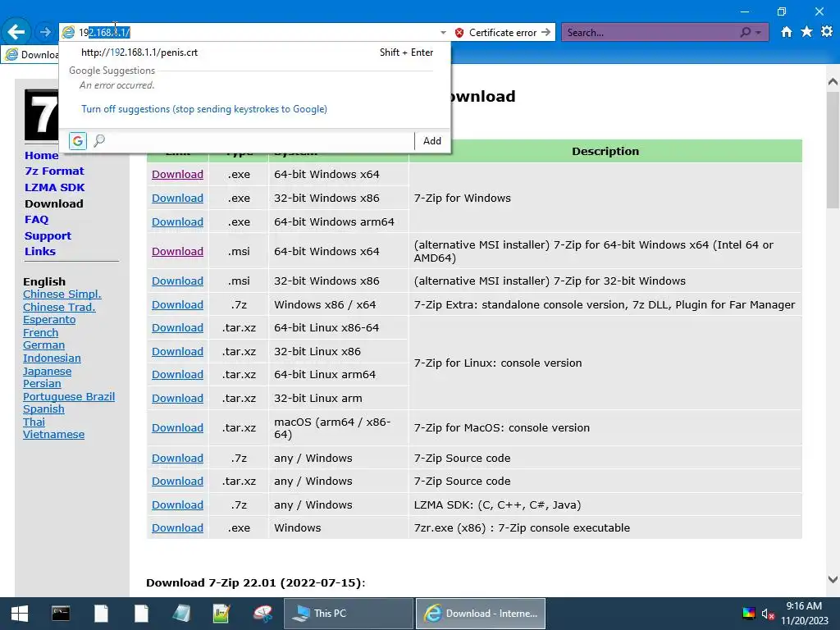Viewport: 840px width, 630px height.
Task: Open the 7z Format sidebar link
Action: pyautogui.click(x=54, y=171)
